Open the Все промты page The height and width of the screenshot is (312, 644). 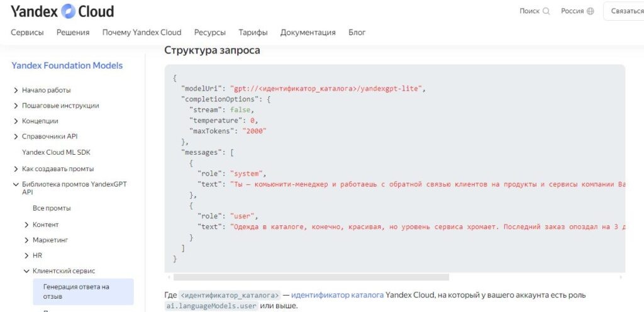(x=52, y=209)
